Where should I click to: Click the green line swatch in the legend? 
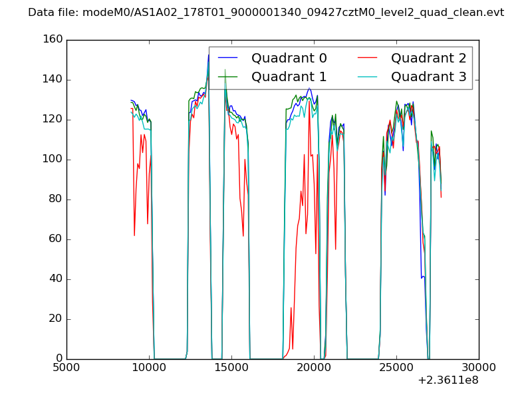(227, 77)
